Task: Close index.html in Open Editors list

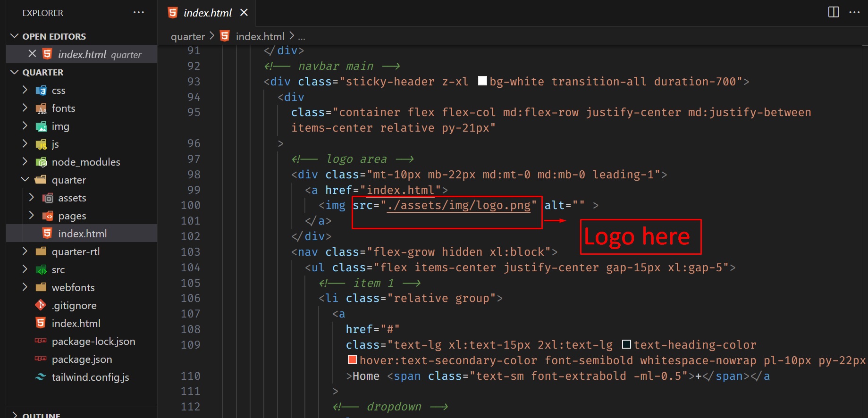Action: click(x=32, y=54)
